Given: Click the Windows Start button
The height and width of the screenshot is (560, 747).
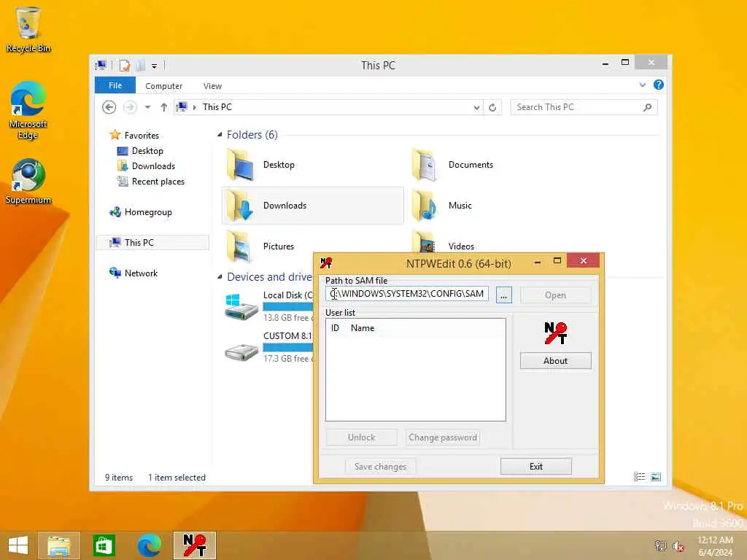Looking at the screenshot, I should [18, 545].
